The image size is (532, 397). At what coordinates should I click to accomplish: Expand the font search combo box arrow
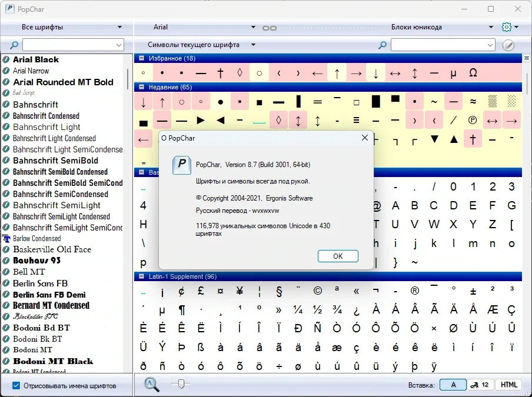pyautogui.click(x=119, y=45)
